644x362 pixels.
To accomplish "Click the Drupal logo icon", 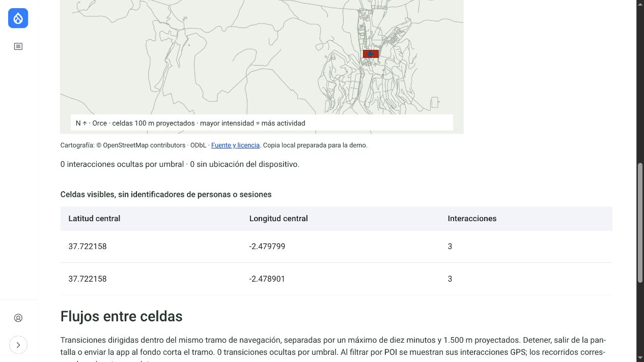I will 18,18.
